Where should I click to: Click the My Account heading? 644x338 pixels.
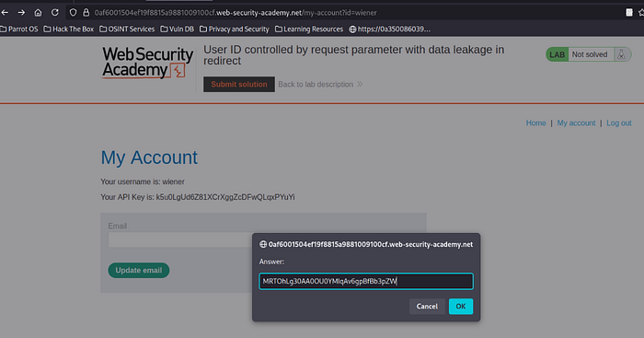pos(149,157)
